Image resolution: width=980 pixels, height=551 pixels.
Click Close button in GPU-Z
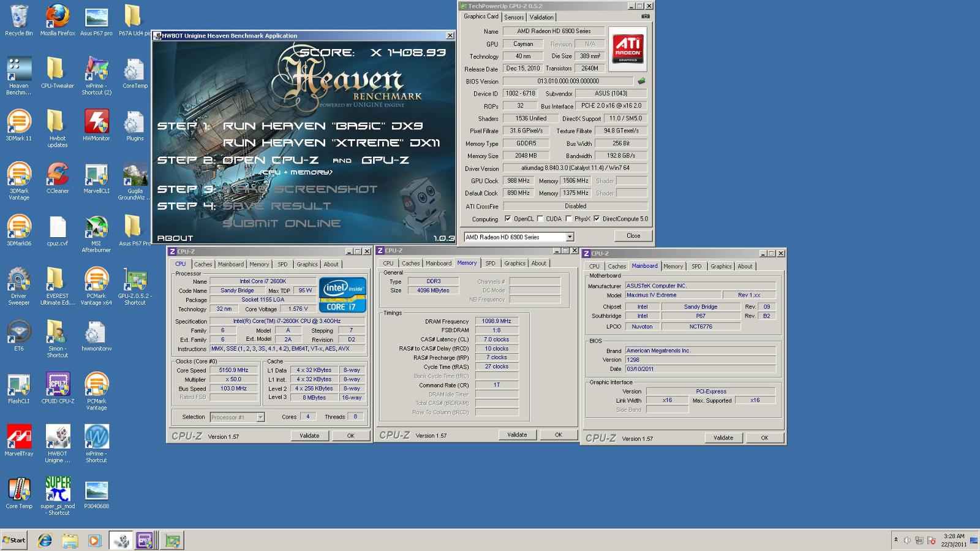(633, 235)
